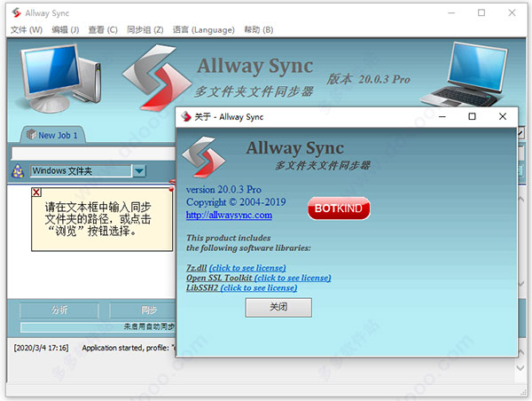The width and height of the screenshot is (532, 401).
Task: Select the New Job 1 tab
Action: (x=52, y=135)
